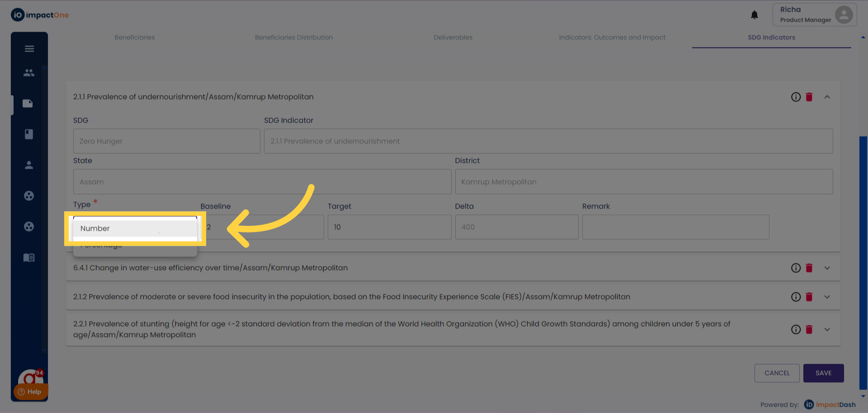Delete the 2.1.2 food insecurity indicator
Viewport: 868px width, 413px height.
coord(809,297)
